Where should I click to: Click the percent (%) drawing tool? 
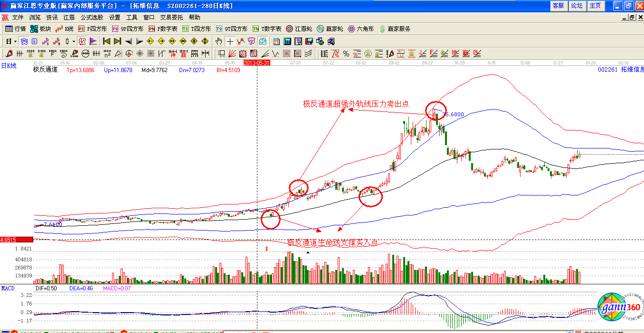click(x=346, y=54)
